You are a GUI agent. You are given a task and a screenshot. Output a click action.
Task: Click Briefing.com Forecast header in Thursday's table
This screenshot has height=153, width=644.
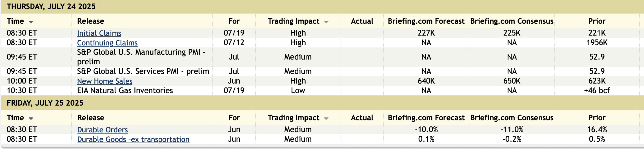click(x=426, y=21)
